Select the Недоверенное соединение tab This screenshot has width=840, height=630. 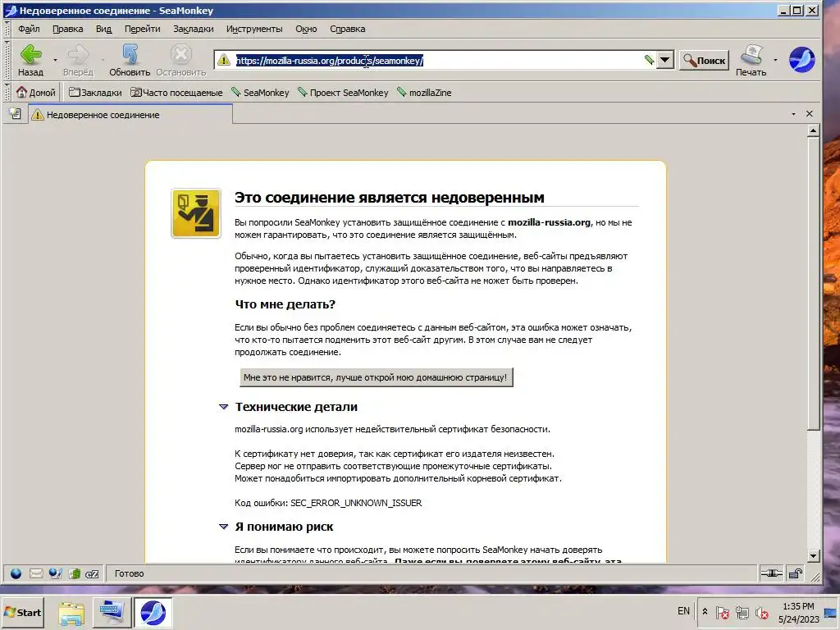click(x=130, y=115)
